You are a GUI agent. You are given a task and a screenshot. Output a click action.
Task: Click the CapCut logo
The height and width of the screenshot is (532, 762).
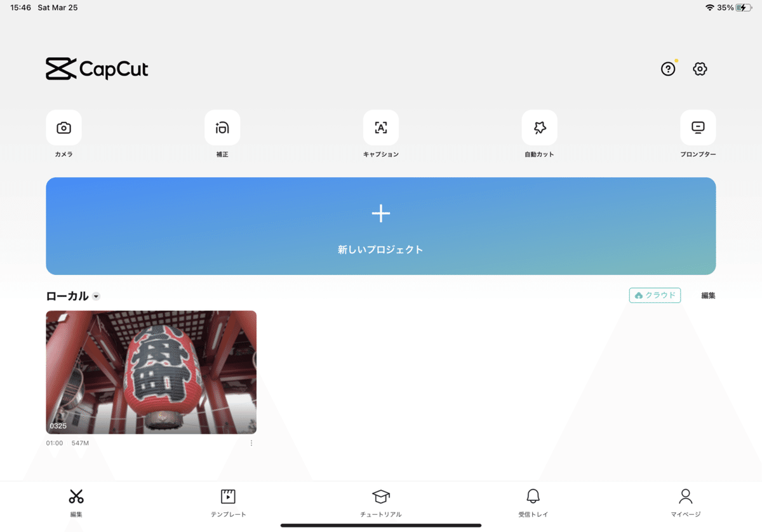[97, 69]
